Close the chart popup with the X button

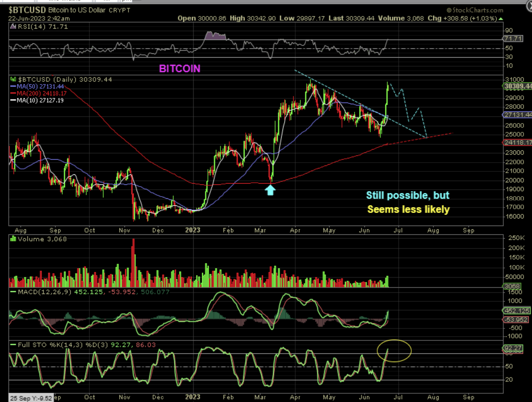(x=529, y=5)
